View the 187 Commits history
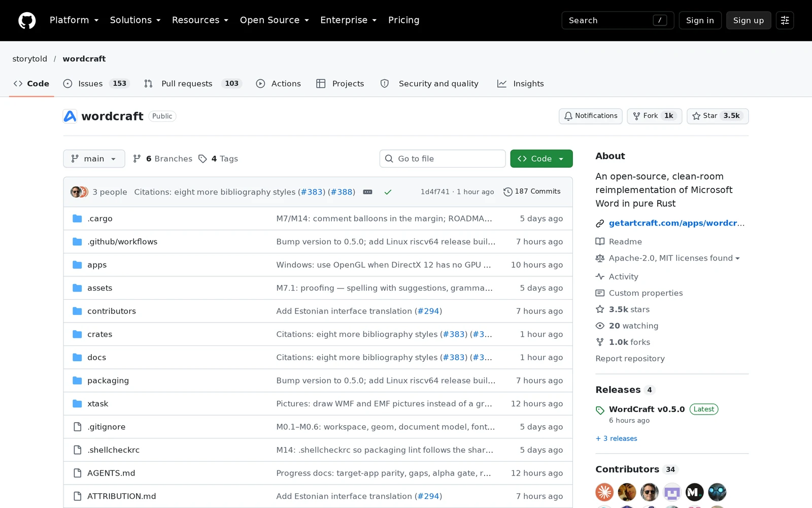 tap(532, 192)
